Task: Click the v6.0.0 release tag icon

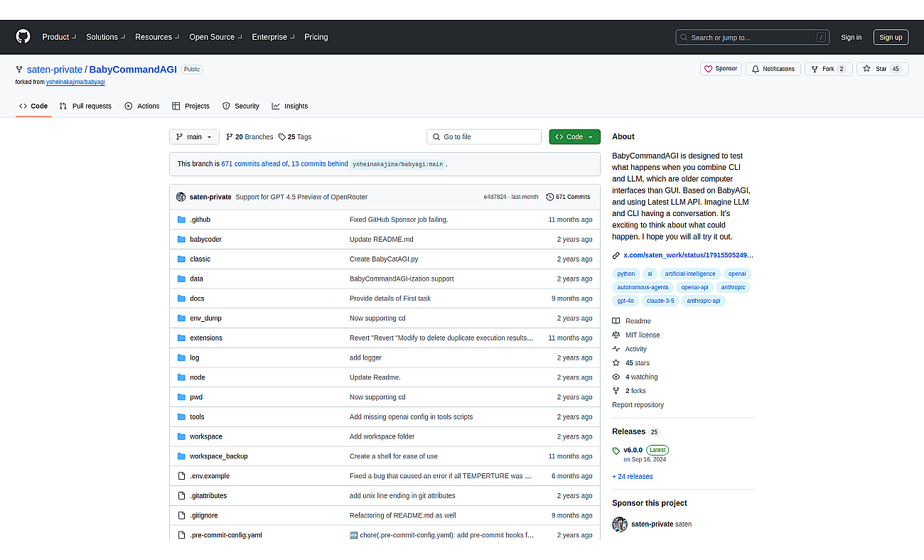Action: pyautogui.click(x=616, y=451)
